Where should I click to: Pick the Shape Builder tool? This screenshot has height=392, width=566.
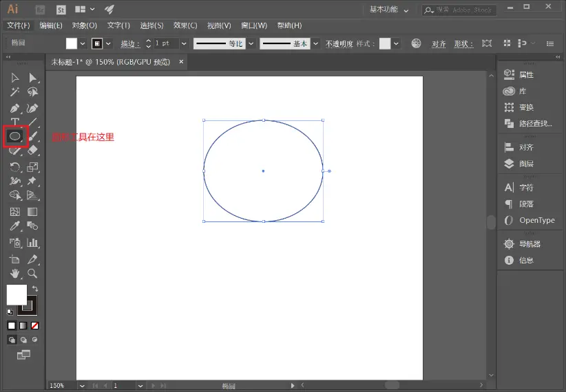coord(14,195)
